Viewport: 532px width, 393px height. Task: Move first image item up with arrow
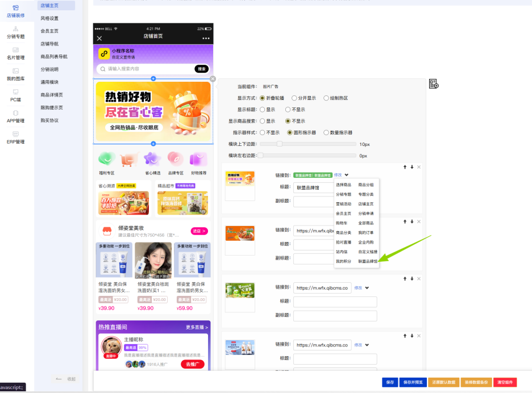point(405,167)
